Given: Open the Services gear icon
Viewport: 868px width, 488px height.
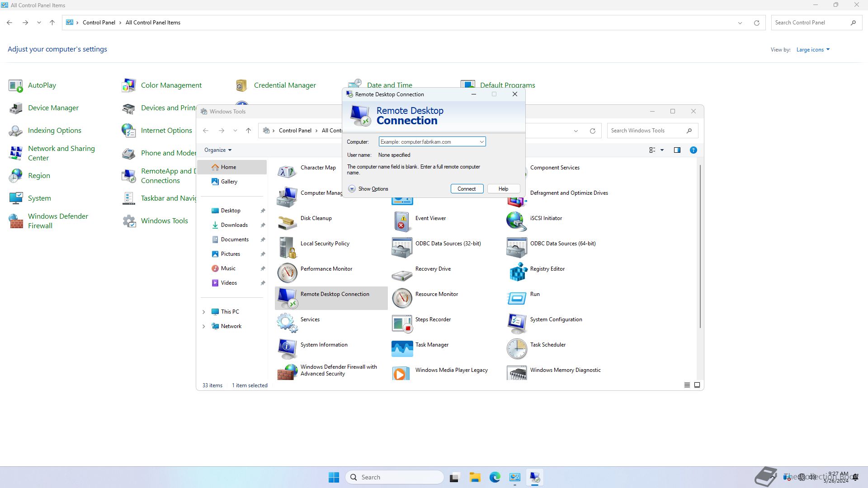Looking at the screenshot, I should (287, 323).
